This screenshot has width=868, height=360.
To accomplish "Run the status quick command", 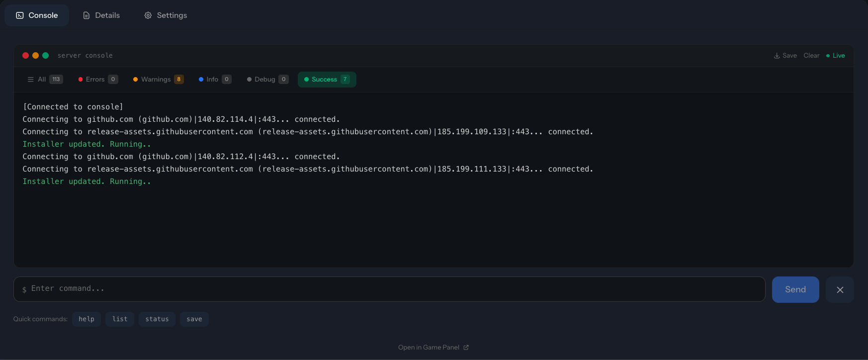I will pyautogui.click(x=157, y=319).
